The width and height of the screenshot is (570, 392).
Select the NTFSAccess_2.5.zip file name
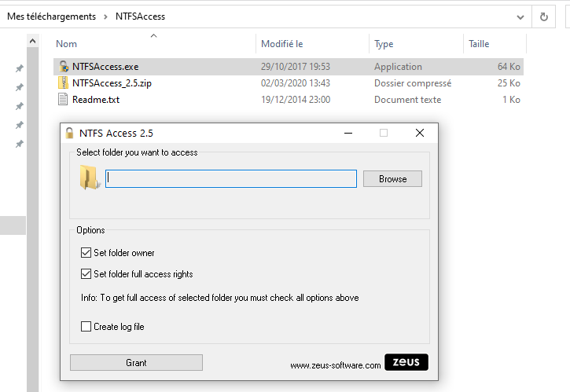pos(112,83)
